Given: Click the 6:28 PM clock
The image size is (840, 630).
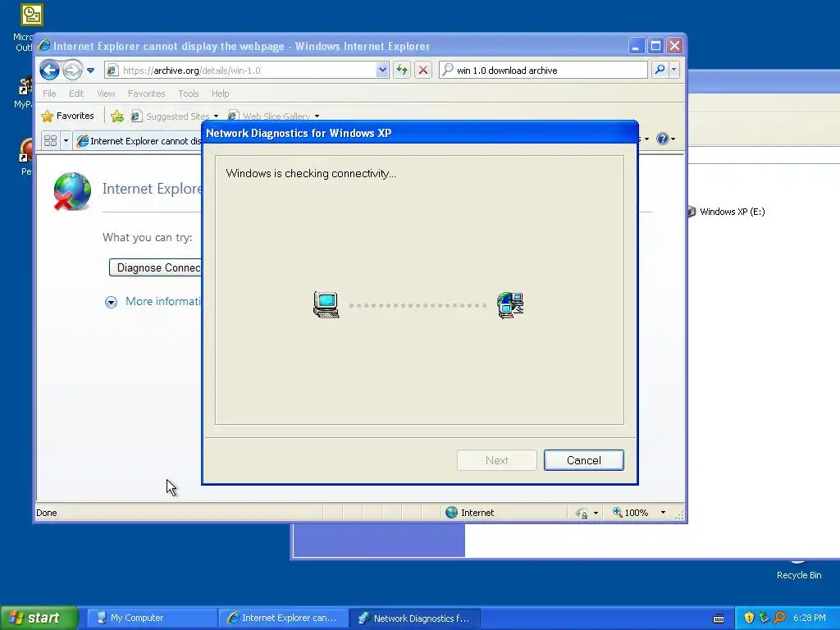Looking at the screenshot, I should (x=810, y=618).
